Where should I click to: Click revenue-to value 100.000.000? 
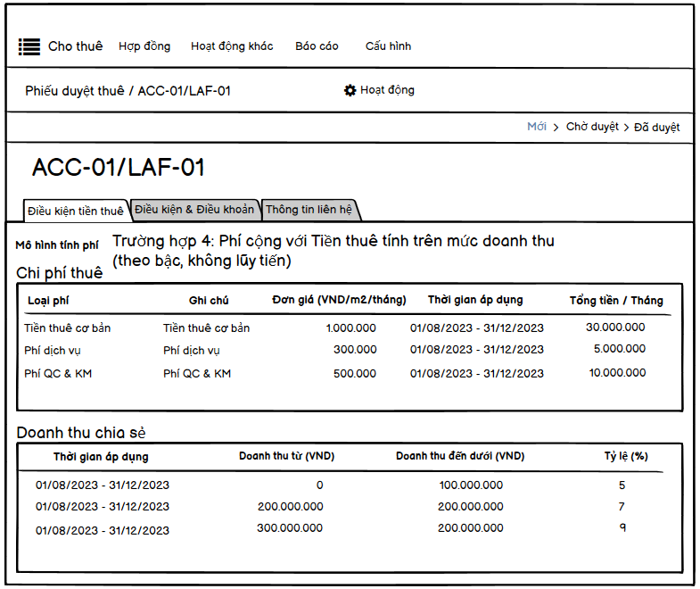pos(471,485)
